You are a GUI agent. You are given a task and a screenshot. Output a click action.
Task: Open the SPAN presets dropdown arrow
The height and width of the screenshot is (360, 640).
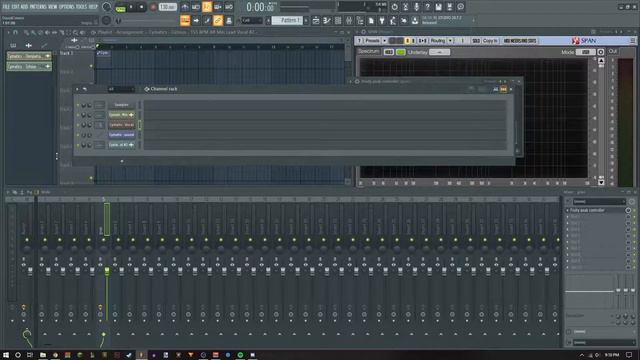click(384, 41)
